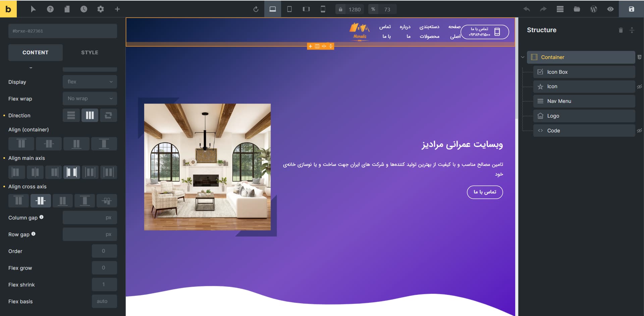644x316 pixels.
Task: Open the WordPress dashboard icon
Action: click(593, 9)
